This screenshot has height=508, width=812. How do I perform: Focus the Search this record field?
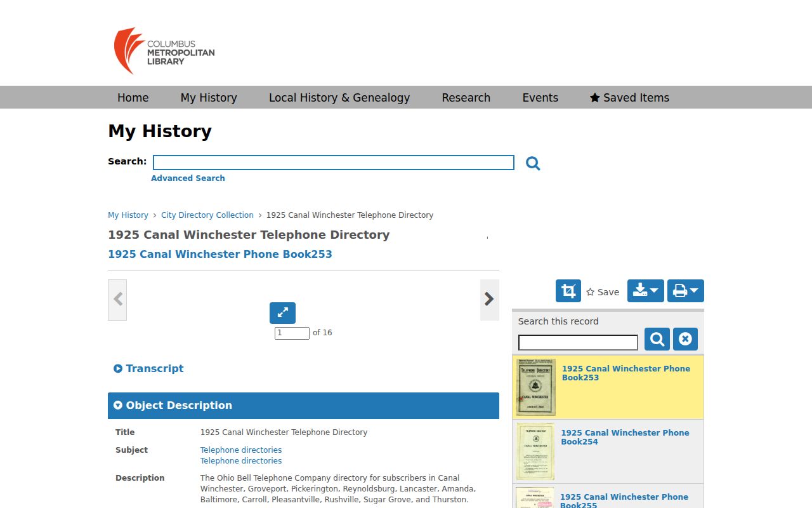pyautogui.click(x=578, y=343)
